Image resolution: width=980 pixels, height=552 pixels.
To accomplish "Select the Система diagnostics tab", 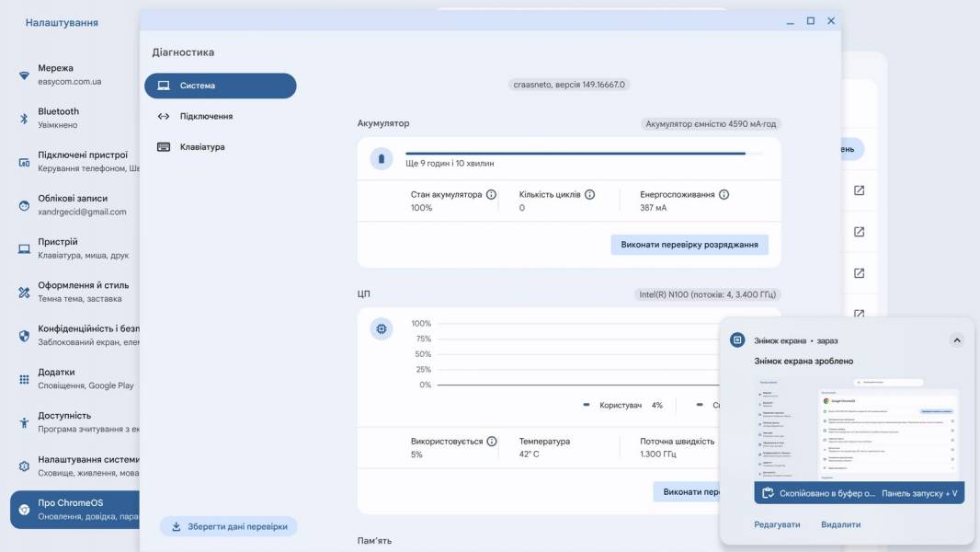I will tap(221, 86).
